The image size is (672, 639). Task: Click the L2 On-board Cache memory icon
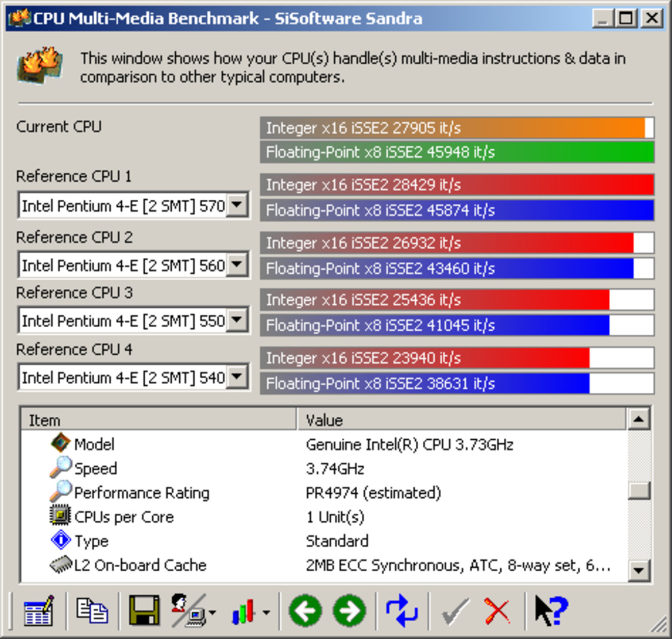pos(60,564)
